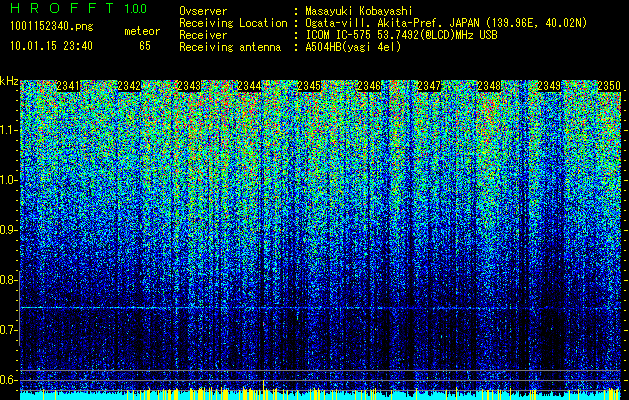This screenshot has height=400, width=629.
Task: Click the 1.1 frequency axis label
Action: [x=7, y=130]
